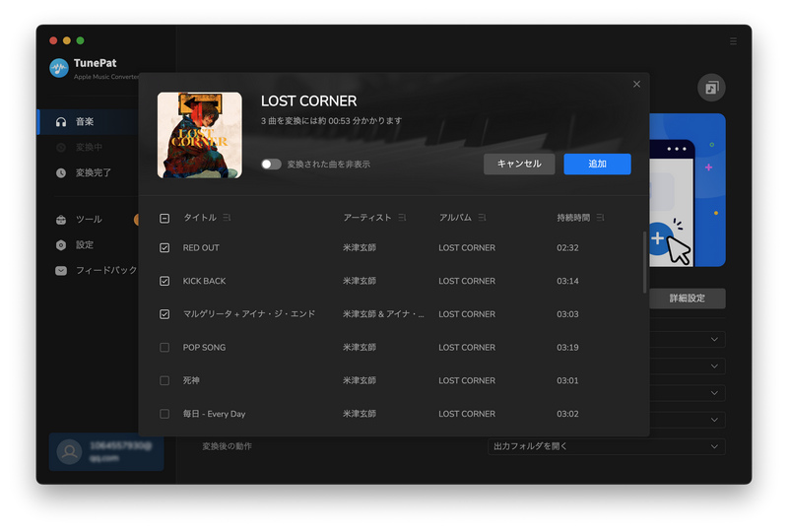Screen dimensions: 788x532
Task: Check the 死神 checkbox
Action: point(164,380)
